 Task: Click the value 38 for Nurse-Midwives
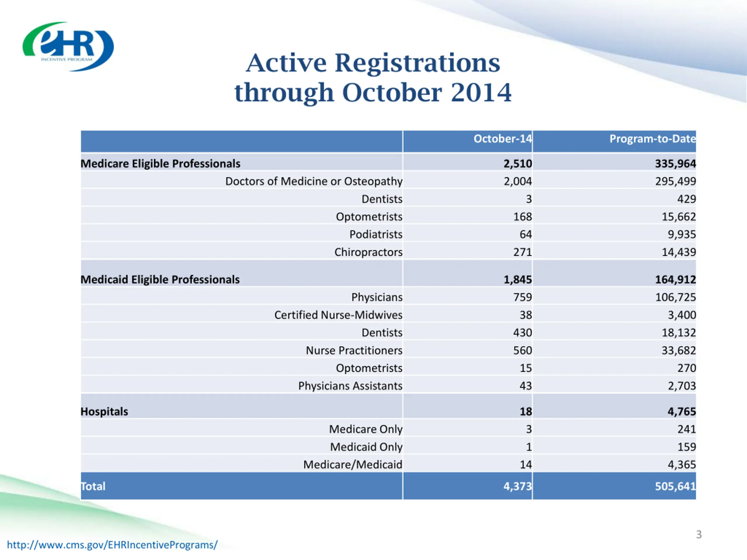pos(526,315)
